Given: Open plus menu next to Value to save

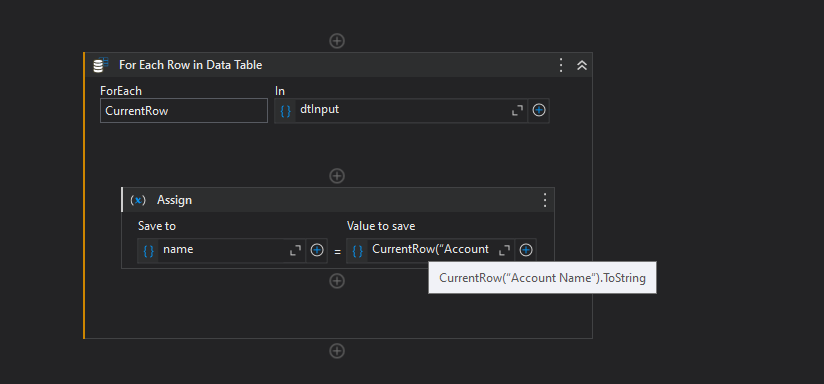Looking at the screenshot, I should (526, 250).
